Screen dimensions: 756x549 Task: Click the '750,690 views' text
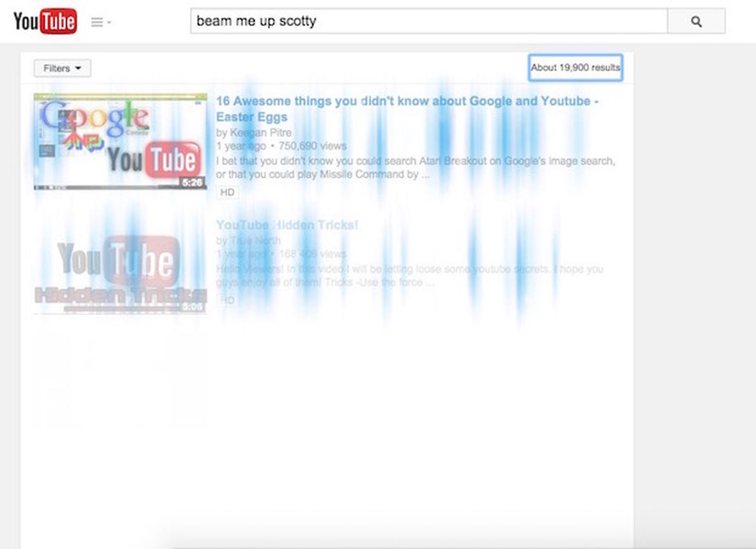pos(312,146)
